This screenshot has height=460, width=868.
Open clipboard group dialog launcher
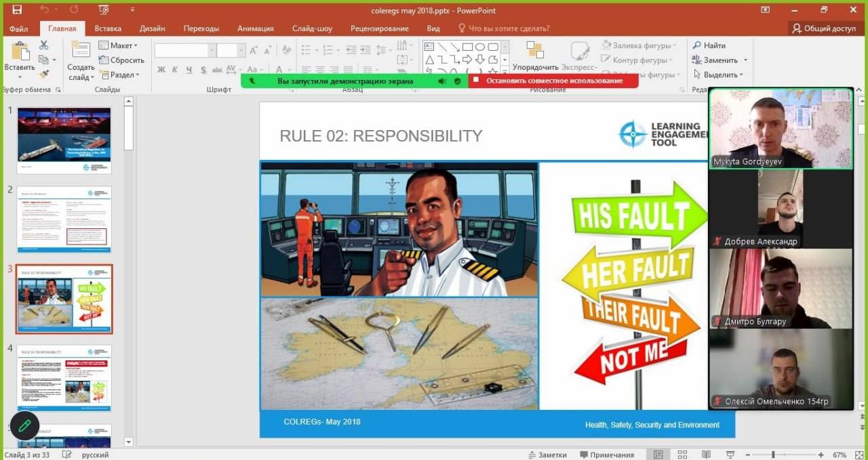(58, 89)
